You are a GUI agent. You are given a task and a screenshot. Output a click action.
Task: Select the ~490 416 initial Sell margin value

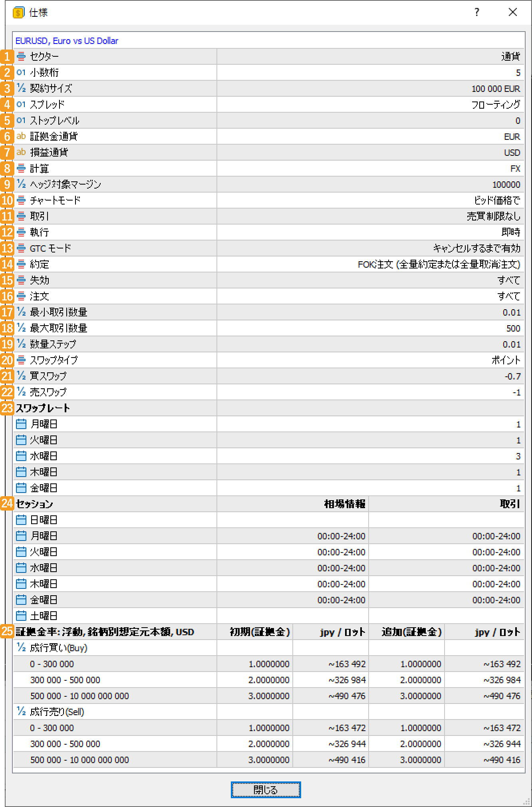[347, 760]
